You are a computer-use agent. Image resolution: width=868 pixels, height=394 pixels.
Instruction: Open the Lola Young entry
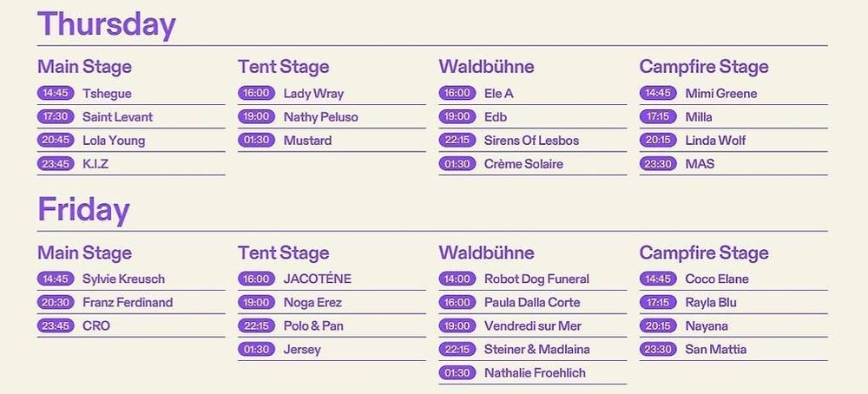pyautogui.click(x=114, y=141)
